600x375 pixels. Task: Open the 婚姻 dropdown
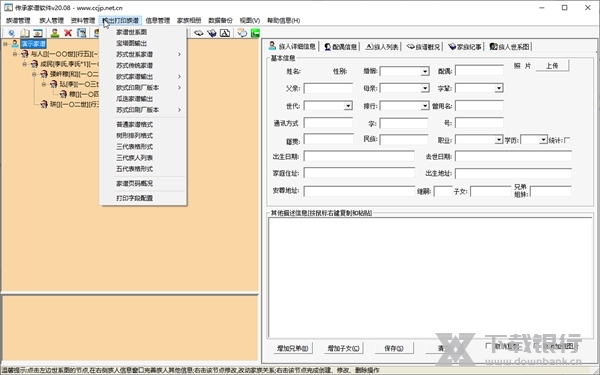click(425, 71)
